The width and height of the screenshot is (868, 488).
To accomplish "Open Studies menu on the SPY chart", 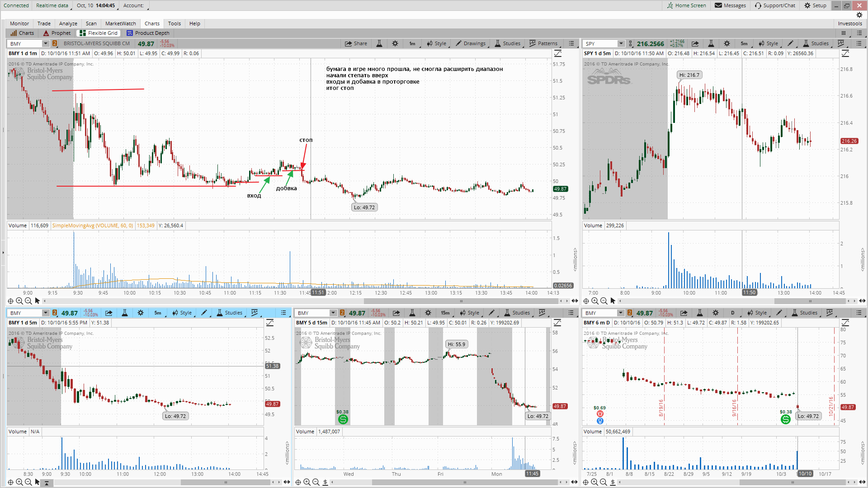I will (x=816, y=43).
